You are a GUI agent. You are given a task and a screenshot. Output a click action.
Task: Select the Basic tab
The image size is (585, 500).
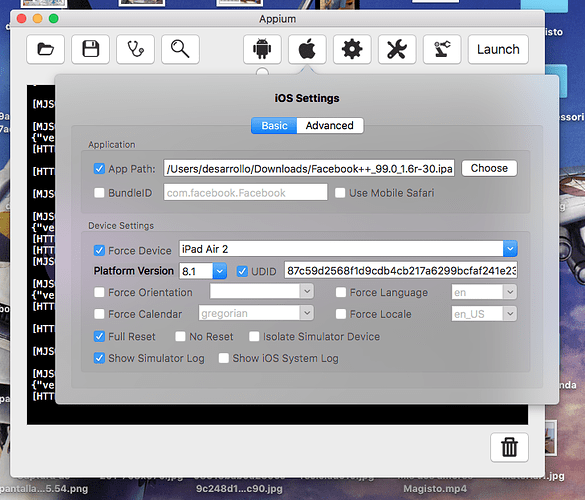[274, 125]
